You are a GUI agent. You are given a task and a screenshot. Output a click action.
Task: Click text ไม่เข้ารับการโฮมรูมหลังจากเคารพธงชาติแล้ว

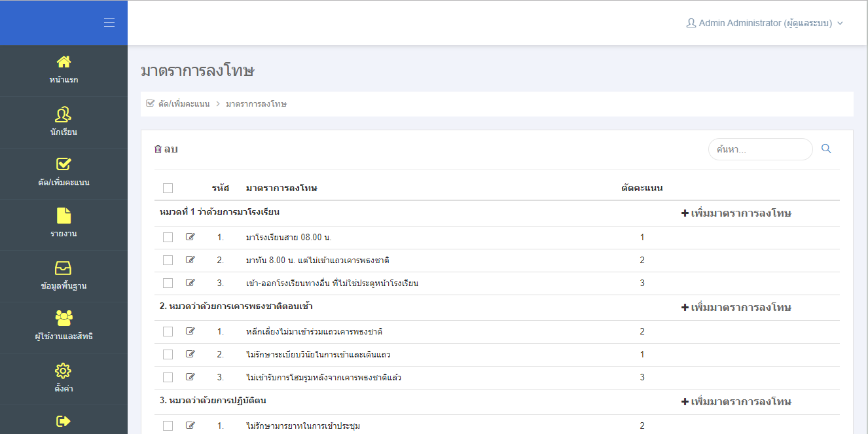[x=323, y=377]
